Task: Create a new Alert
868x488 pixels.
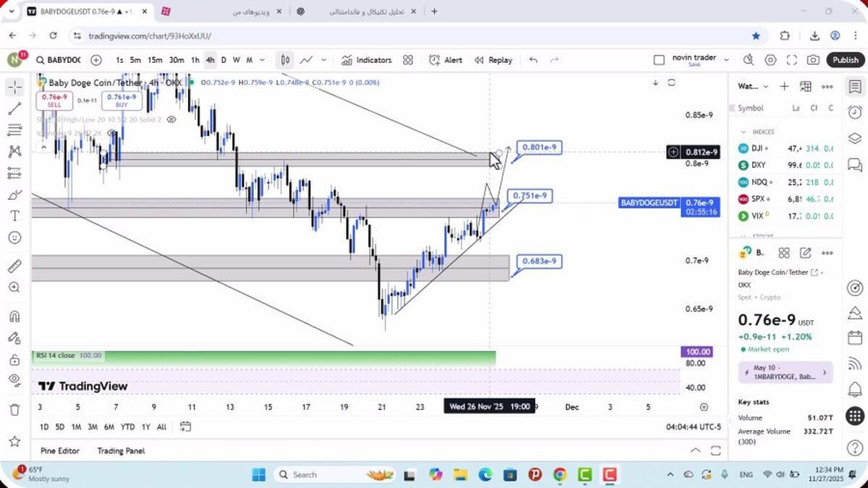Action: coord(446,60)
